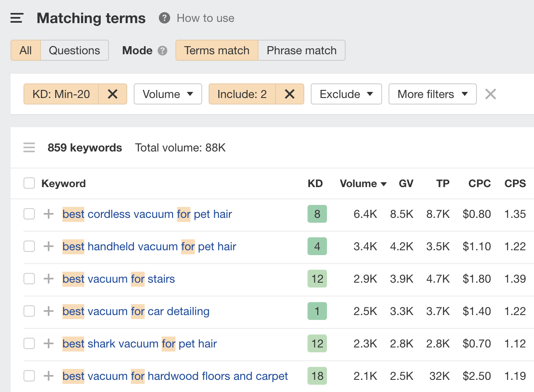Open the table options menu near 859 keywords
534x392 pixels.
click(29, 147)
